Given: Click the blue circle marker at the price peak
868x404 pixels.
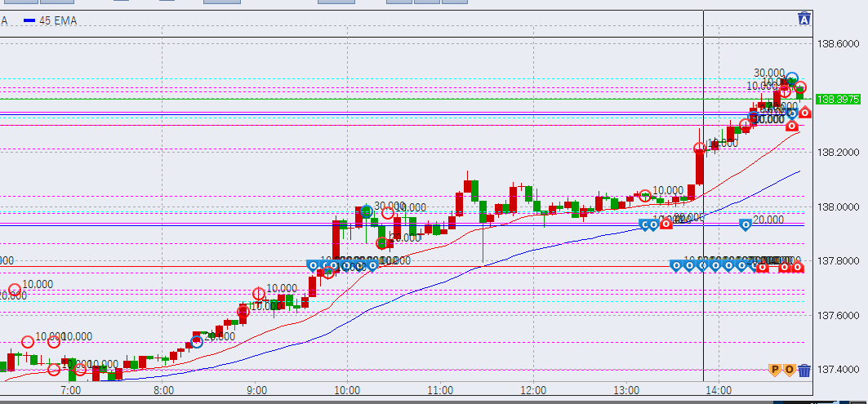Looking at the screenshot, I should click(791, 78).
